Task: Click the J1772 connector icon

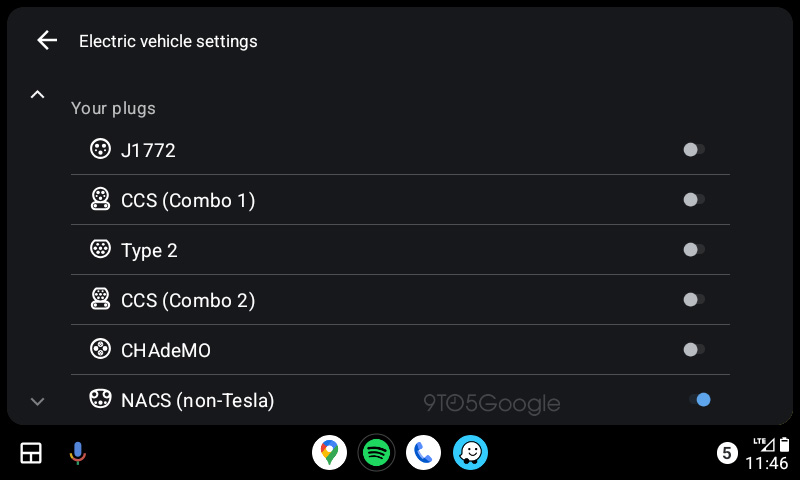Action: [100, 149]
